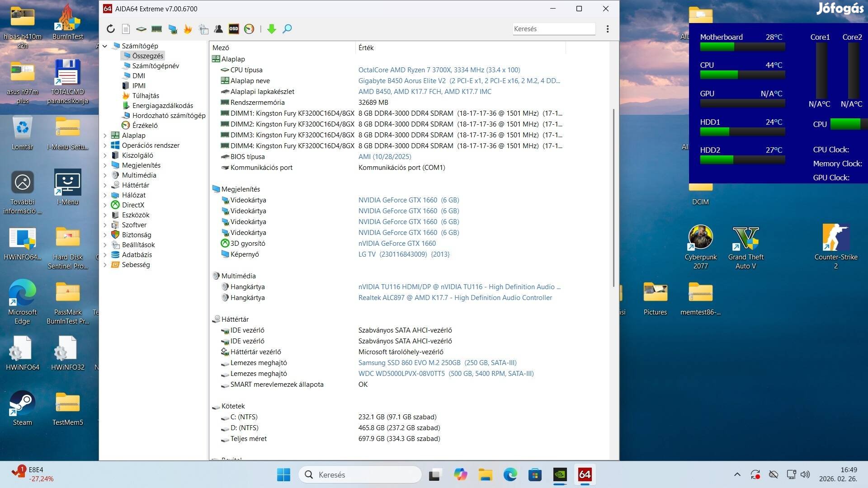Image resolution: width=868 pixels, height=488 pixels.
Task: Click the Refresh toolbar icon
Action: click(111, 29)
